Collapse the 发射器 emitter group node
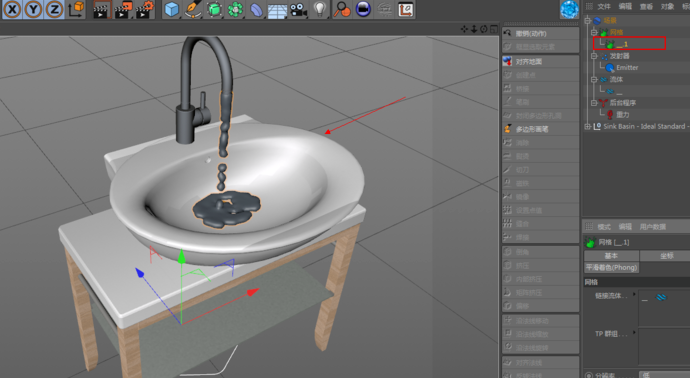Screen dimensions: 690x378 coord(594,56)
